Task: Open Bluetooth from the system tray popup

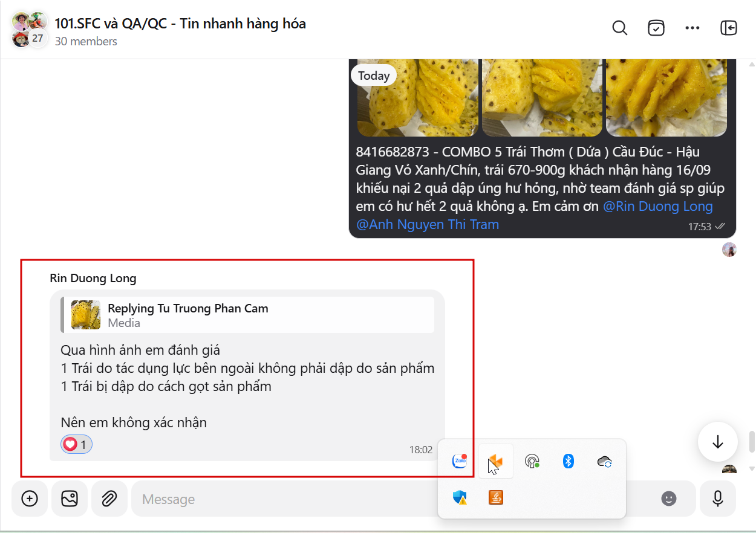Action: pyautogui.click(x=569, y=461)
